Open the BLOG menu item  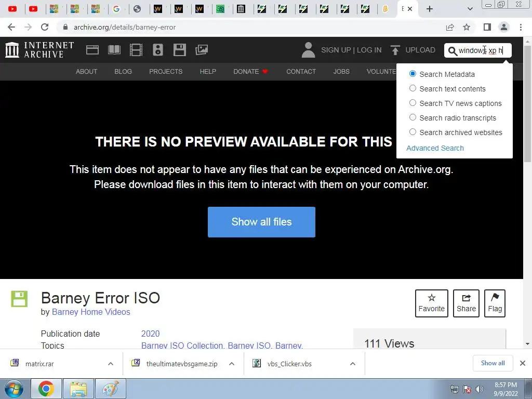pos(123,72)
